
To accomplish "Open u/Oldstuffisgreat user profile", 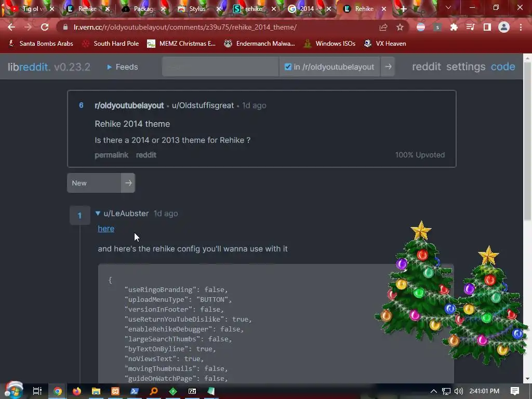I will 203,105.
